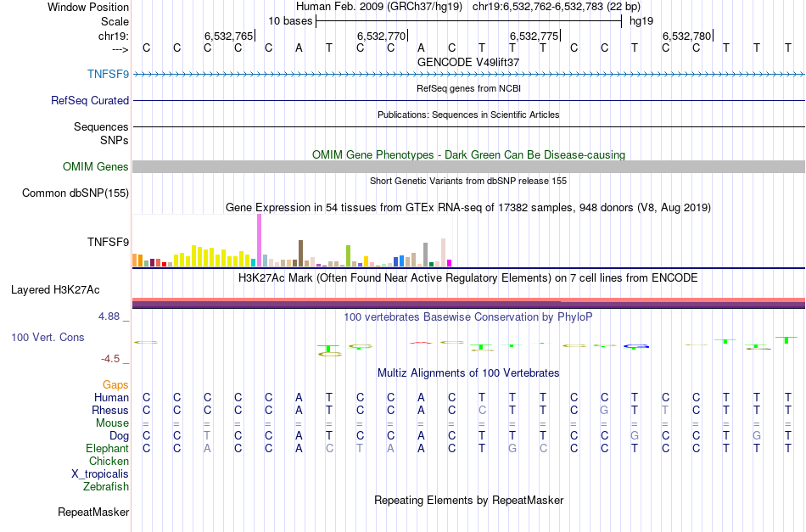Click the hg19 assembly label by scale

point(641,21)
